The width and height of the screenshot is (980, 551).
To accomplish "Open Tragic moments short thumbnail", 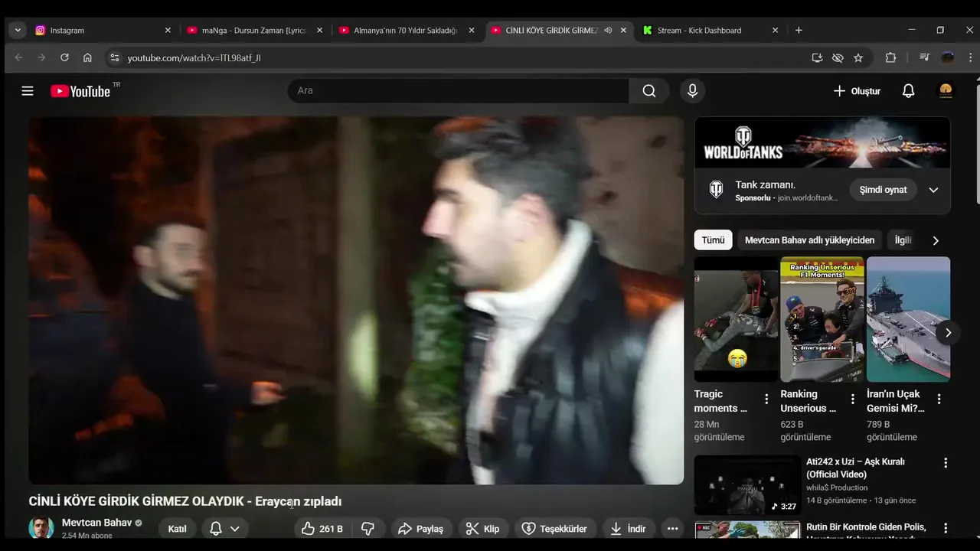I will coord(736,319).
